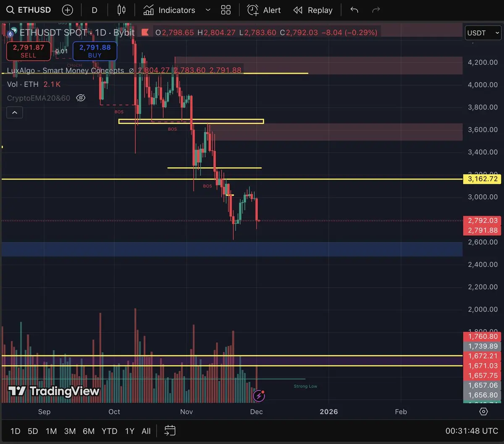Click the 2026 label on the time axis
This screenshot has height=444, width=504.
(x=329, y=412)
